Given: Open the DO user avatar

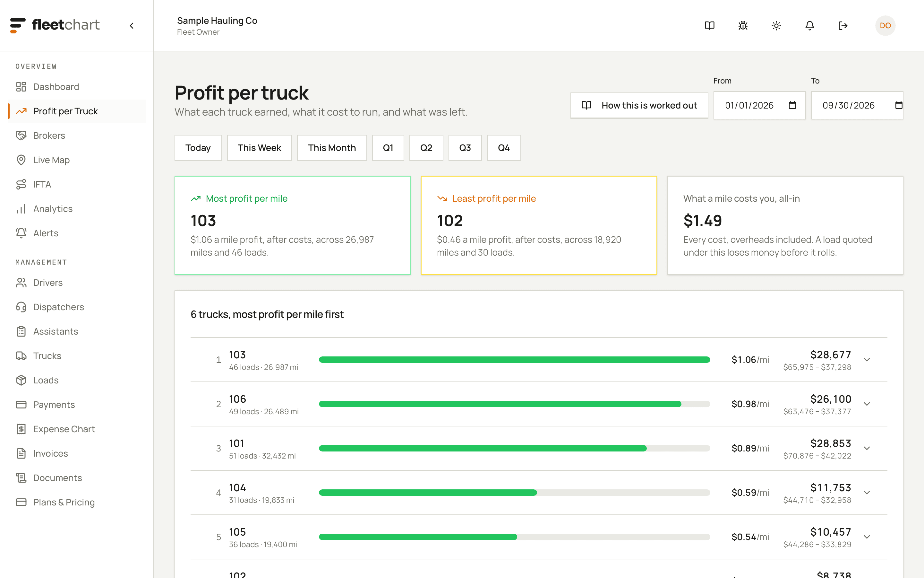Looking at the screenshot, I should (x=885, y=26).
